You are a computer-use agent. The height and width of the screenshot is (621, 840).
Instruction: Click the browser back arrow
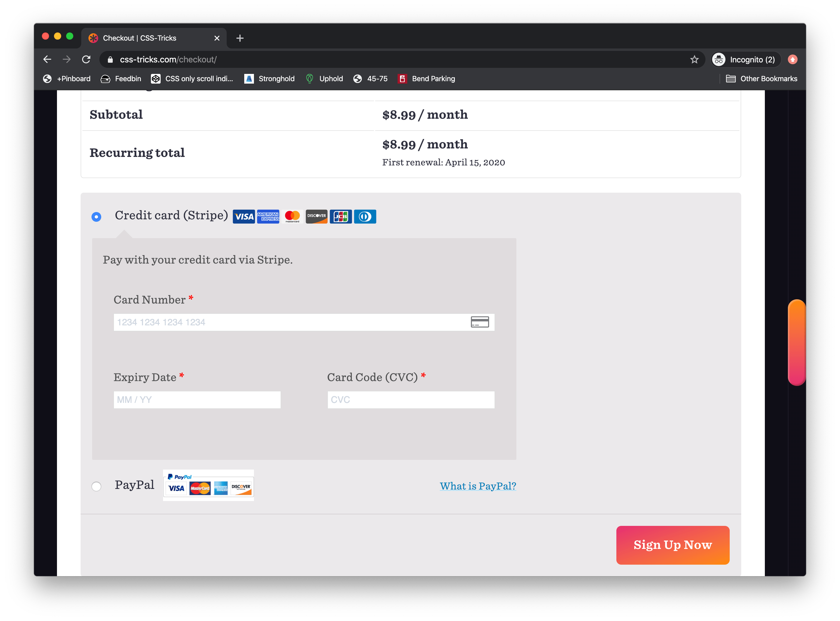tap(47, 59)
